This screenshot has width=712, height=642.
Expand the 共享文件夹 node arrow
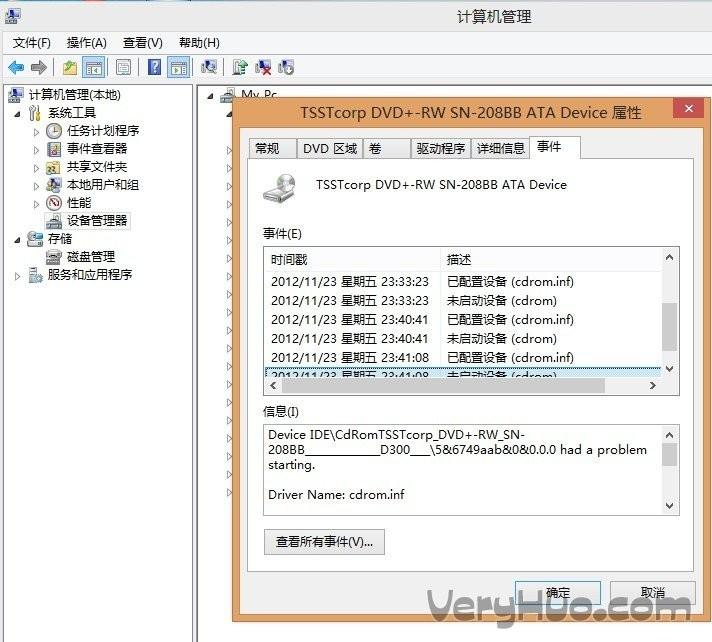[36, 168]
